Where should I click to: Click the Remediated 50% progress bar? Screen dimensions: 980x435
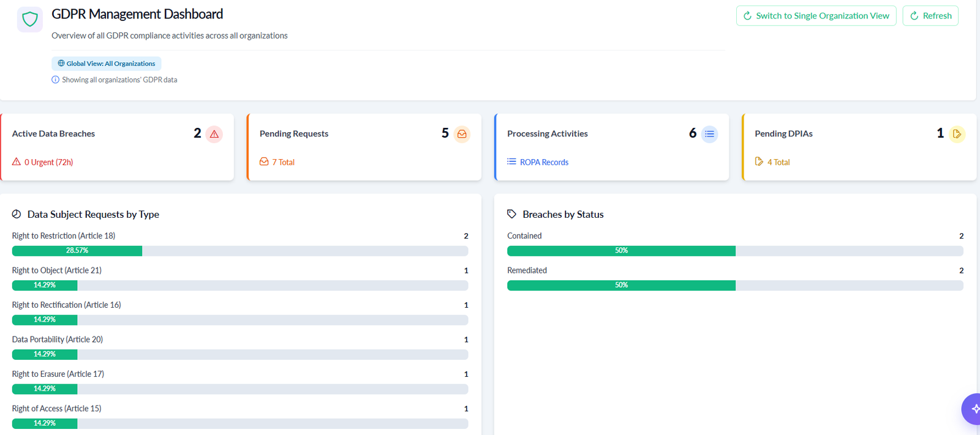(735, 285)
